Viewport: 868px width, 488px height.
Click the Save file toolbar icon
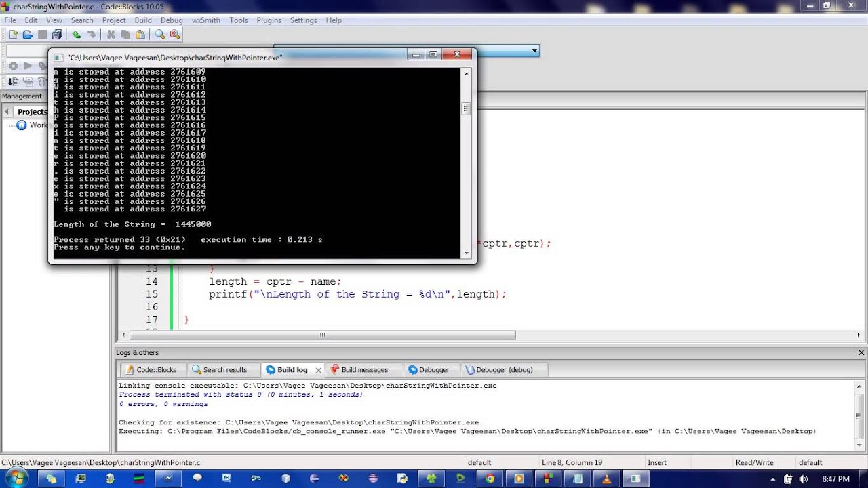coord(42,34)
